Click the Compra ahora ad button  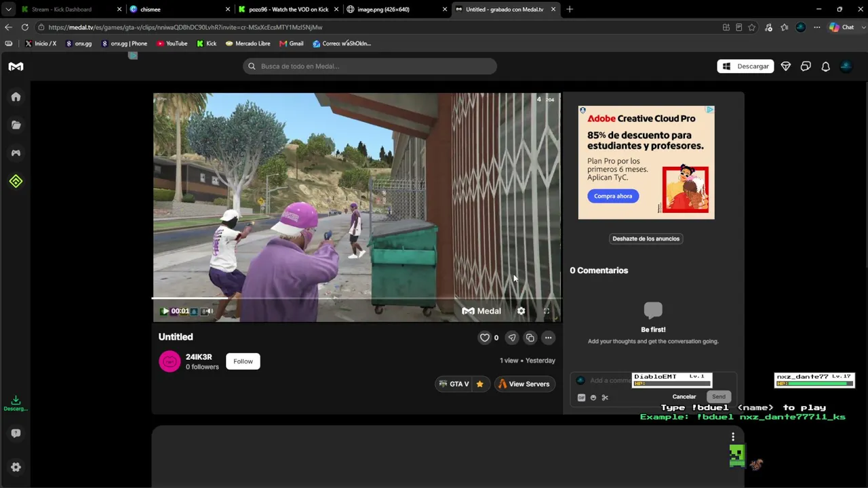click(x=613, y=196)
